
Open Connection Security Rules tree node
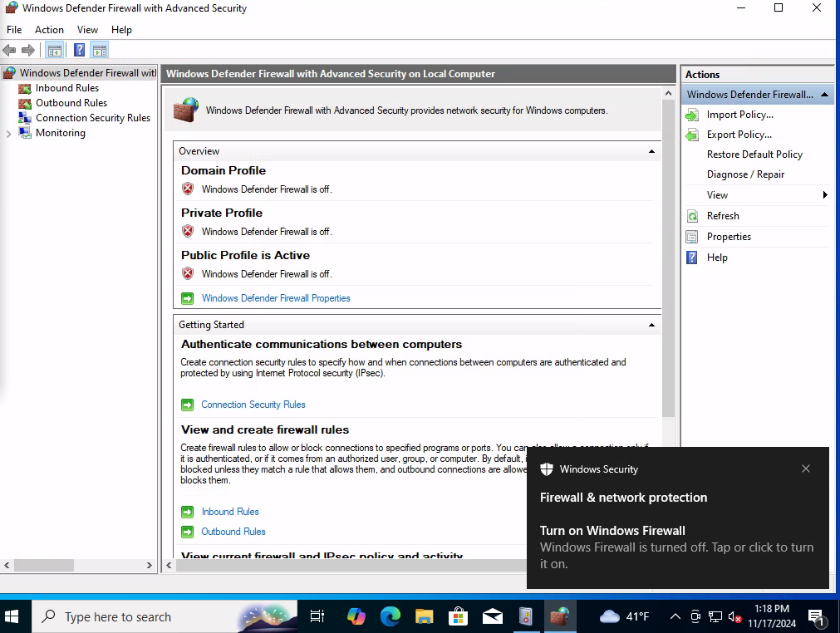tap(93, 118)
